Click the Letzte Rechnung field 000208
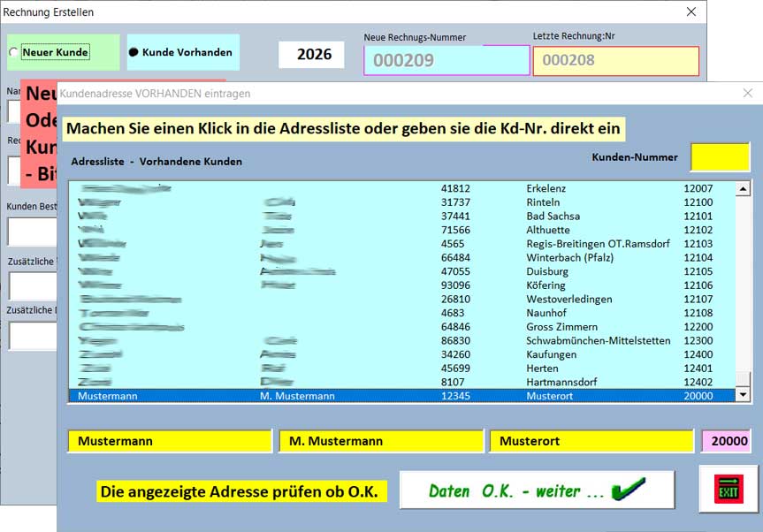The image size is (763, 532). (615, 61)
